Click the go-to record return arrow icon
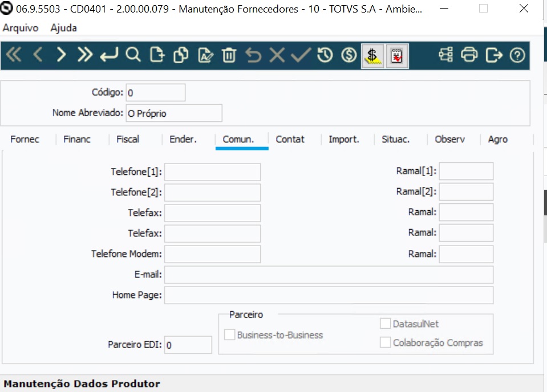547x392 pixels. click(109, 55)
